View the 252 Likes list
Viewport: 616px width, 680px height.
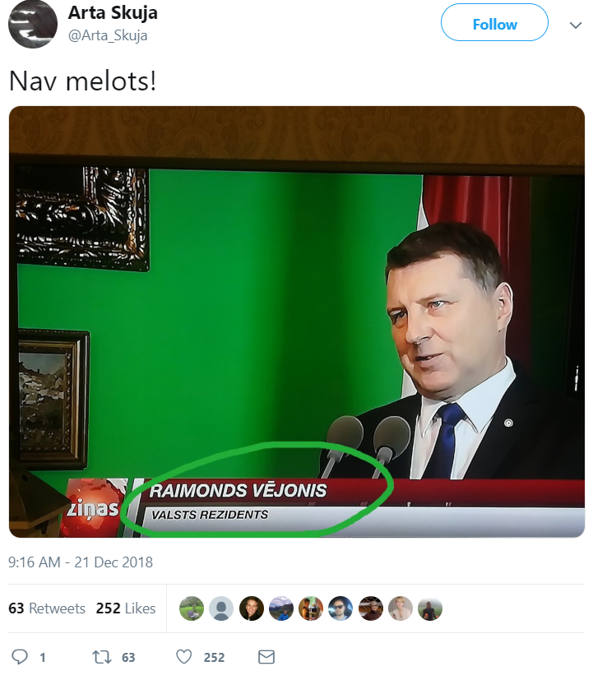[x=126, y=608]
